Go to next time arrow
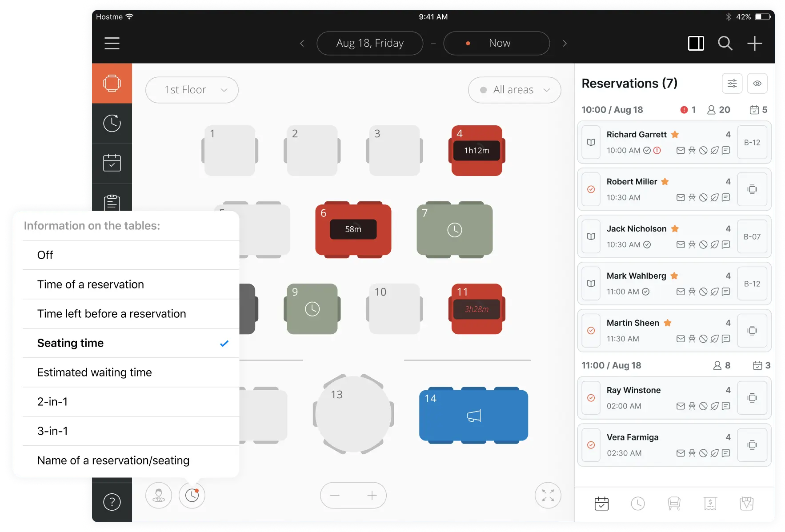Viewport: 785px width, 532px height. coord(565,43)
